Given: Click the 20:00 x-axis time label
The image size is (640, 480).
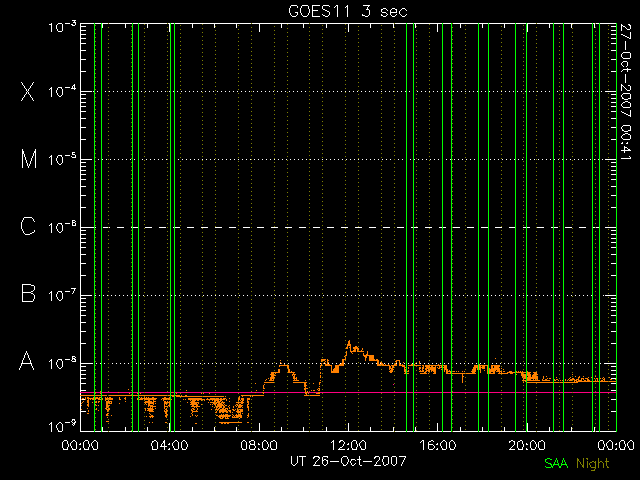Looking at the screenshot, I should pos(527,444).
